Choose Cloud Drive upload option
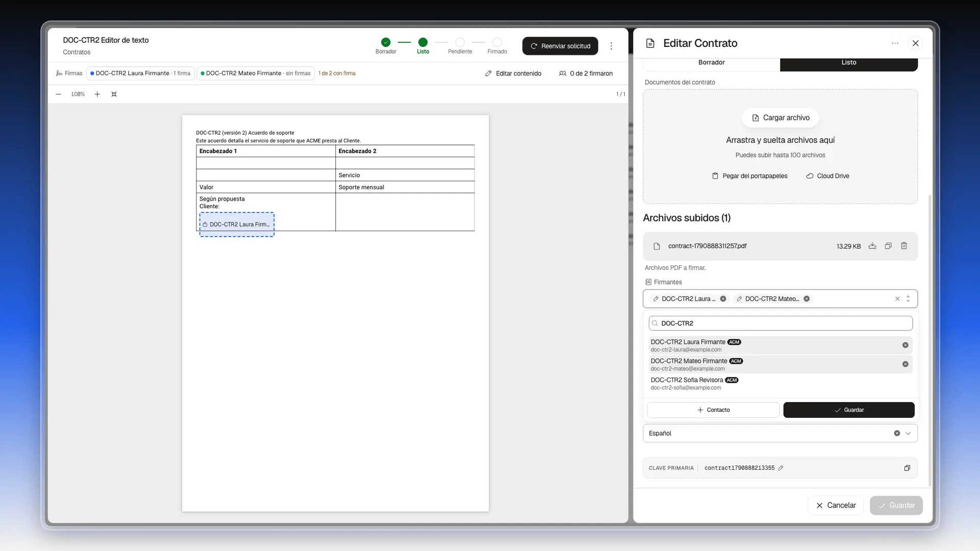This screenshot has height=551, width=980. pos(827,176)
